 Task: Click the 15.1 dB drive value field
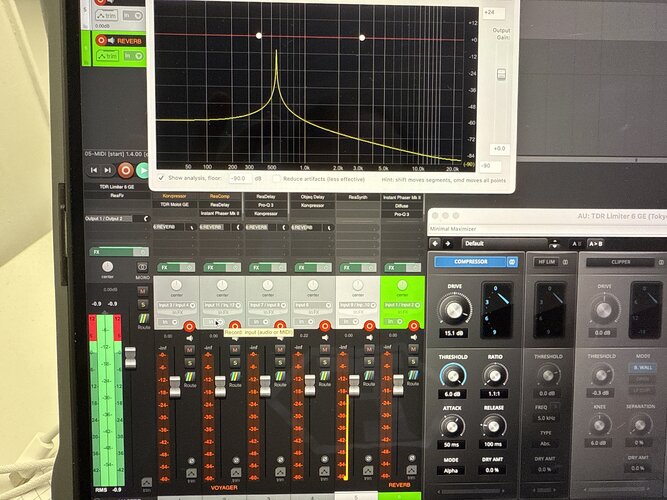(x=453, y=333)
